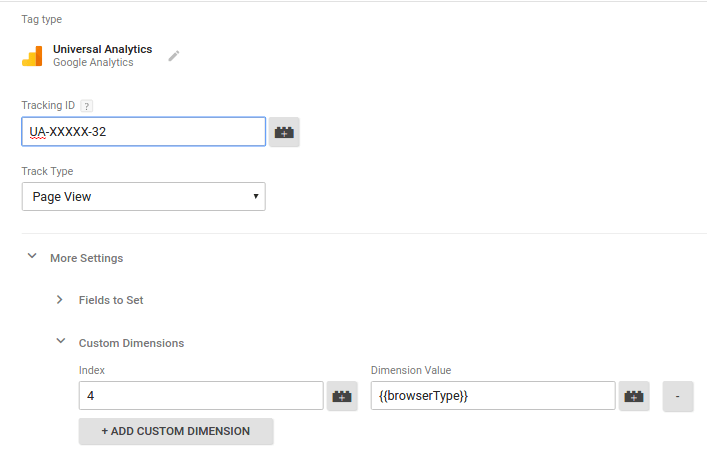Open the Track Type Page View dropdown
This screenshot has height=473, width=707.
coord(143,197)
